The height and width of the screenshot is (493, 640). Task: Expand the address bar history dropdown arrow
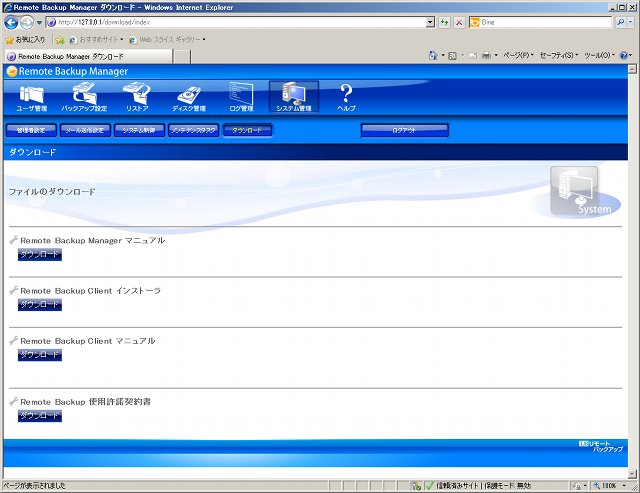pyautogui.click(x=430, y=22)
